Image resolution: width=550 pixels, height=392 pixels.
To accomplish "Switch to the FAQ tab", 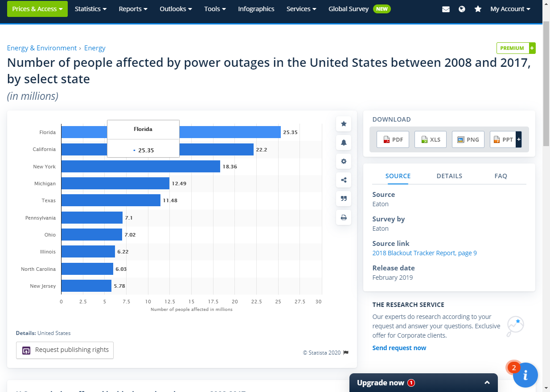I will [501, 176].
